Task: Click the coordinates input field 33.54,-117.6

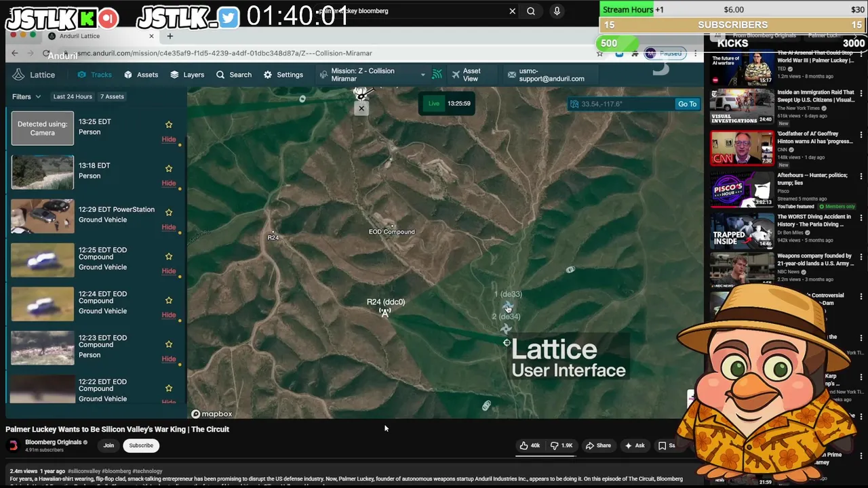Action: [x=622, y=104]
